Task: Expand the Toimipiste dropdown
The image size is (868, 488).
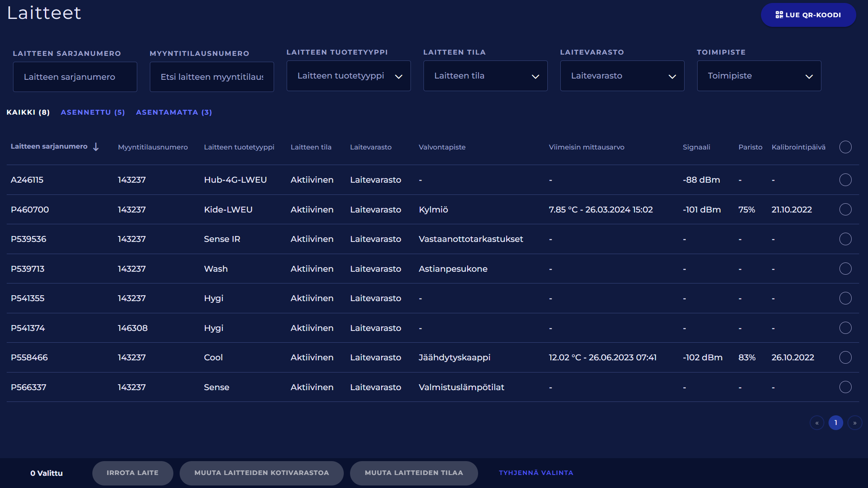Action: (x=759, y=76)
